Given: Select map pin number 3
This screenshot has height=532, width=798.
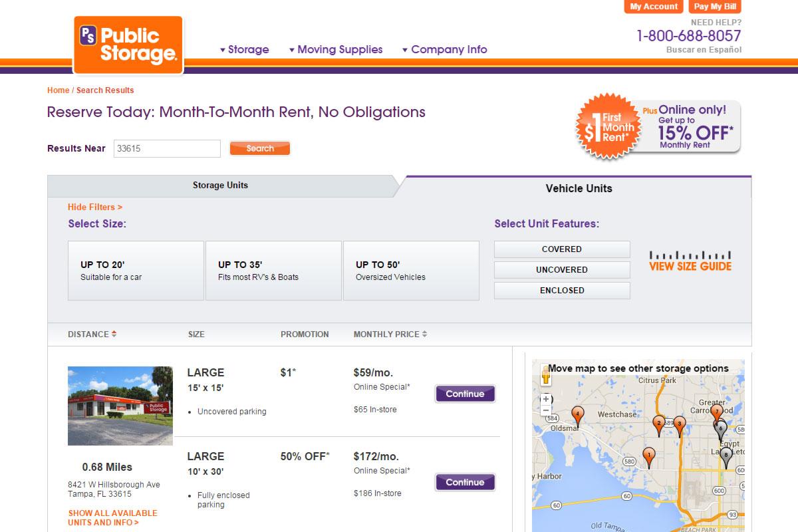Looking at the screenshot, I should pos(679,424).
